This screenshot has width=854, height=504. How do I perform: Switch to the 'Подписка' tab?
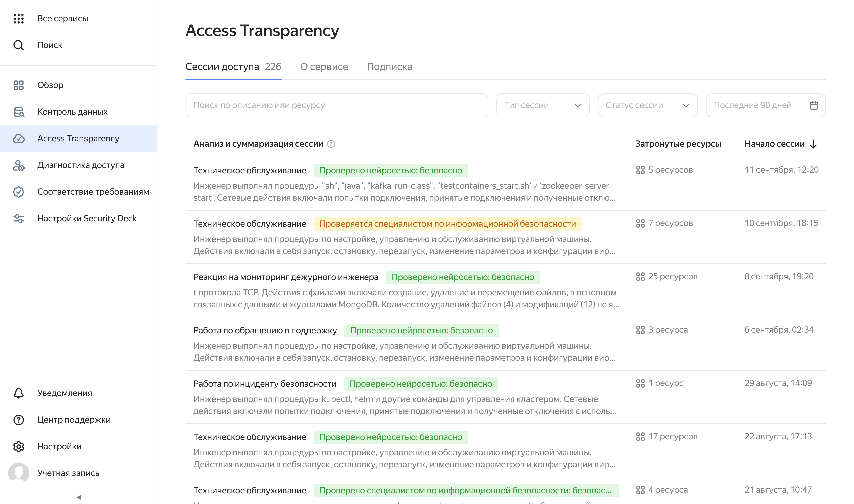(x=389, y=66)
